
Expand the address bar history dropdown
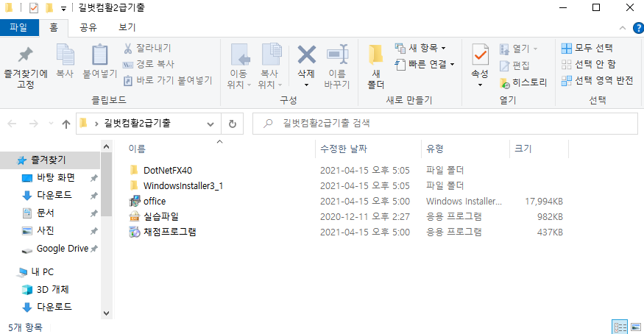pos(210,124)
